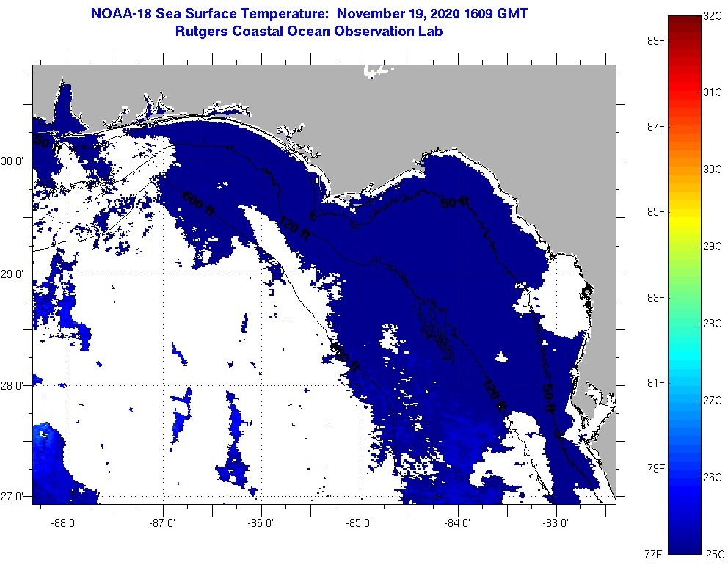
Task: Click the Rutgers Coastal Ocean Observation Lab subtitle
Action: pos(308,32)
